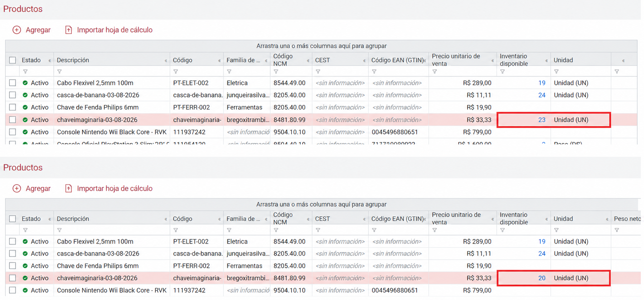Click the Agregar plus icon in top panel

coord(17,30)
